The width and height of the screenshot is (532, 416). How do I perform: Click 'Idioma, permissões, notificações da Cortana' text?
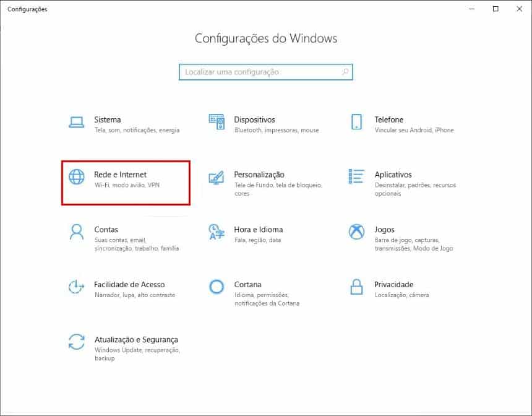[x=267, y=299]
